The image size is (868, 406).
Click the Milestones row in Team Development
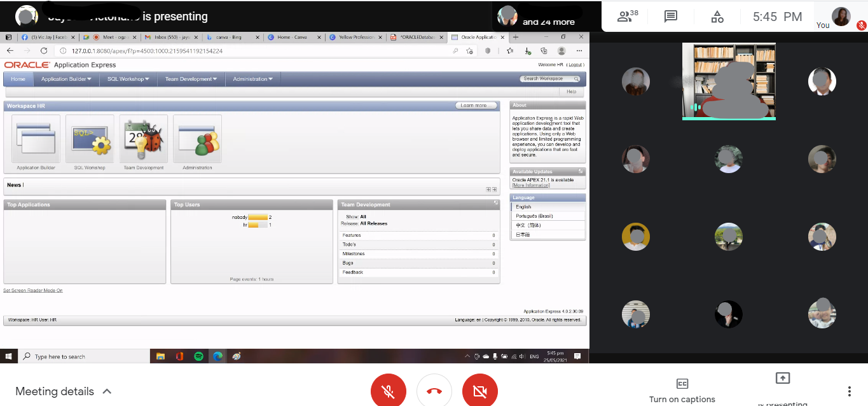tap(418, 254)
